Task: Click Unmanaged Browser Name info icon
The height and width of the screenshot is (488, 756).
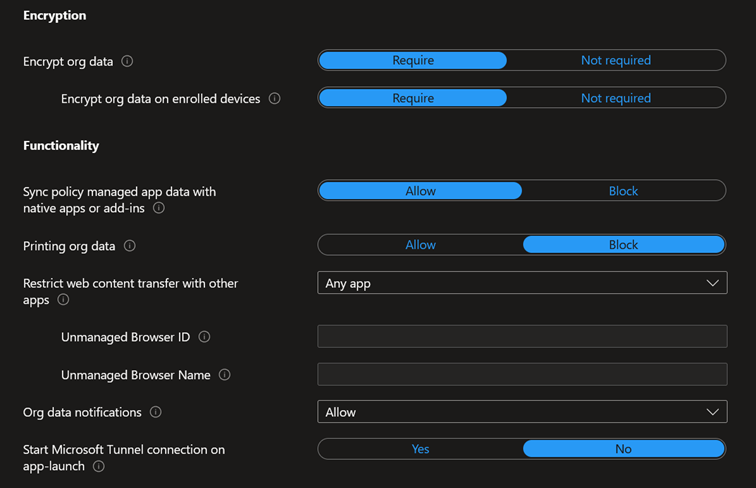Action: tap(224, 375)
